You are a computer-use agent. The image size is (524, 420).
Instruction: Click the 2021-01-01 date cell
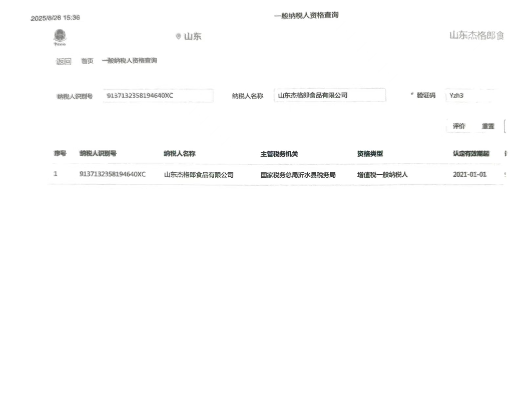tap(469, 175)
